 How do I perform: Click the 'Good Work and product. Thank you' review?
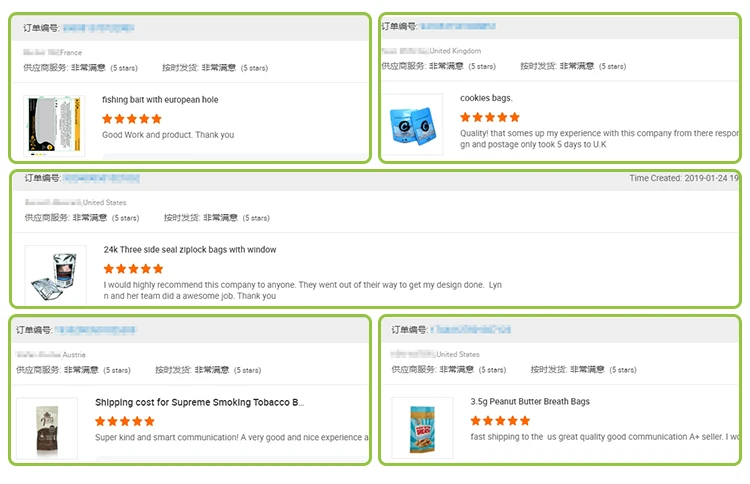tap(168, 135)
